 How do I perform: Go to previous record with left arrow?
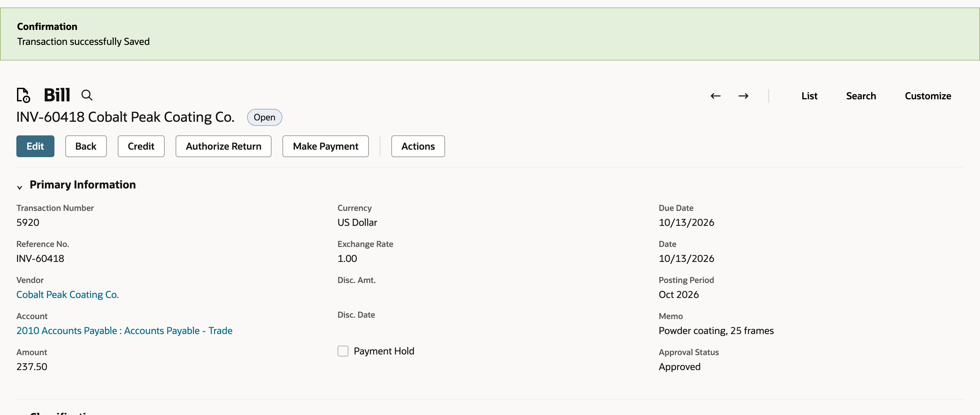pyautogui.click(x=715, y=96)
